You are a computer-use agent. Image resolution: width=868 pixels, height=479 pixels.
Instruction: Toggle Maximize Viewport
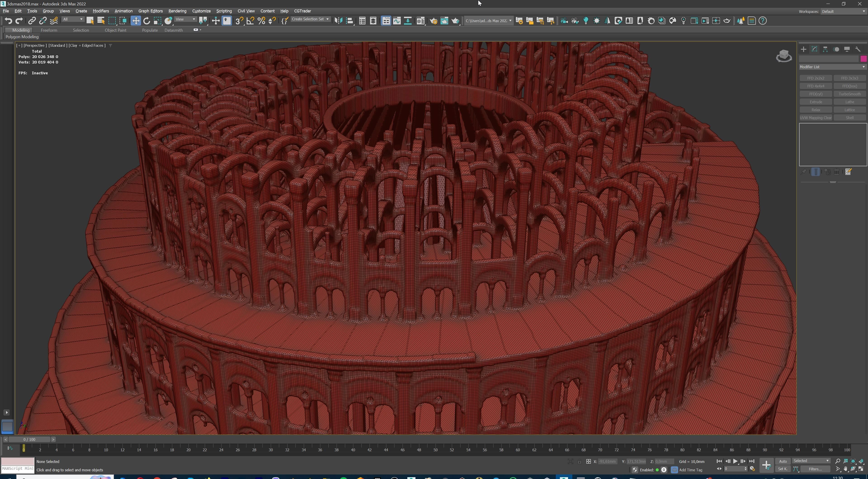pos(861,469)
